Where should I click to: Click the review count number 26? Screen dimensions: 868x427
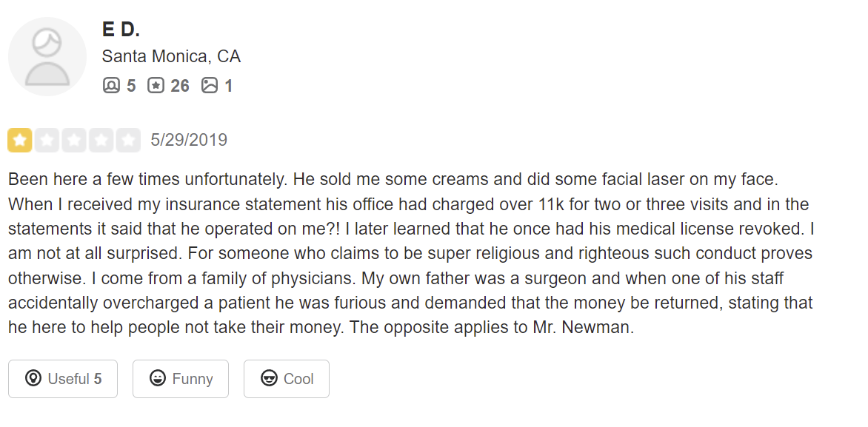click(x=180, y=86)
